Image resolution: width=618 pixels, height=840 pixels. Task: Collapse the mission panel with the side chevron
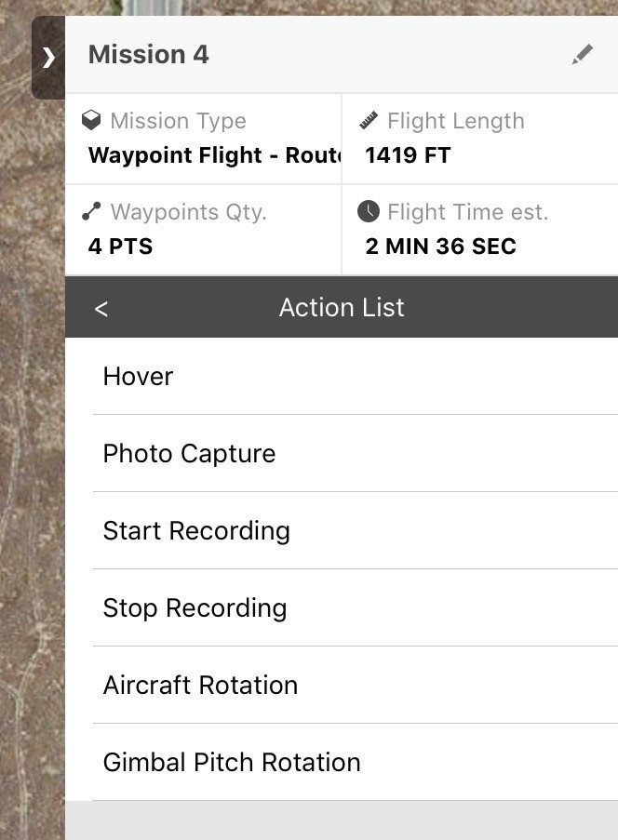pyautogui.click(x=48, y=58)
